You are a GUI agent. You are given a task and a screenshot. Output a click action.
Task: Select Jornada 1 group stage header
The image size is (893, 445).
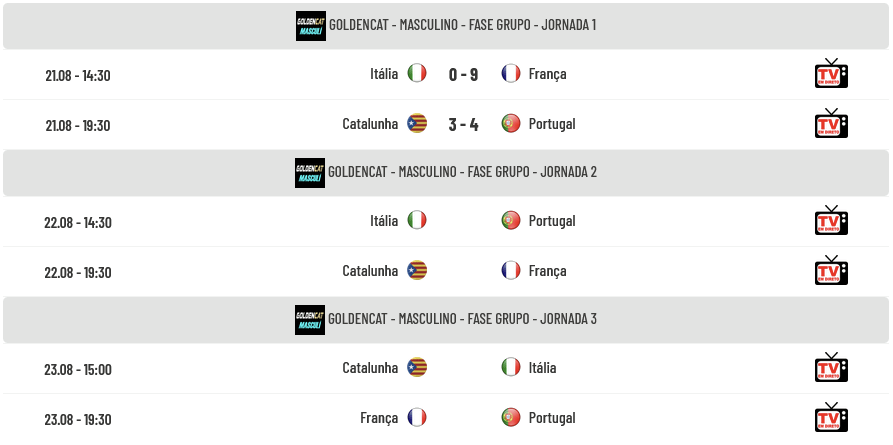point(446,26)
